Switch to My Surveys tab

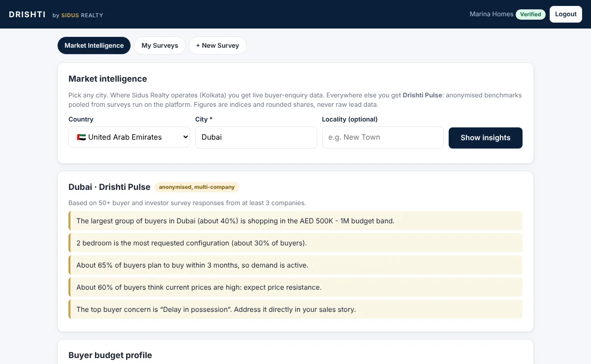tap(160, 45)
